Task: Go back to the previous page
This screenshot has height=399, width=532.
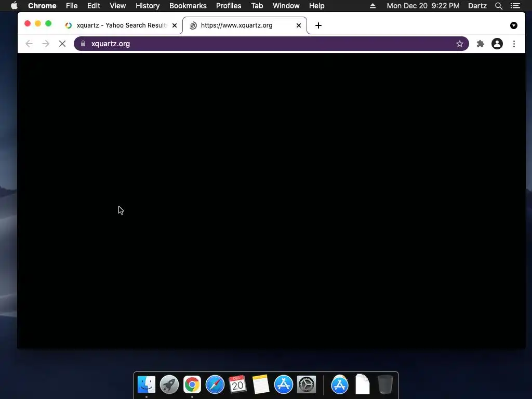Action: point(29,44)
